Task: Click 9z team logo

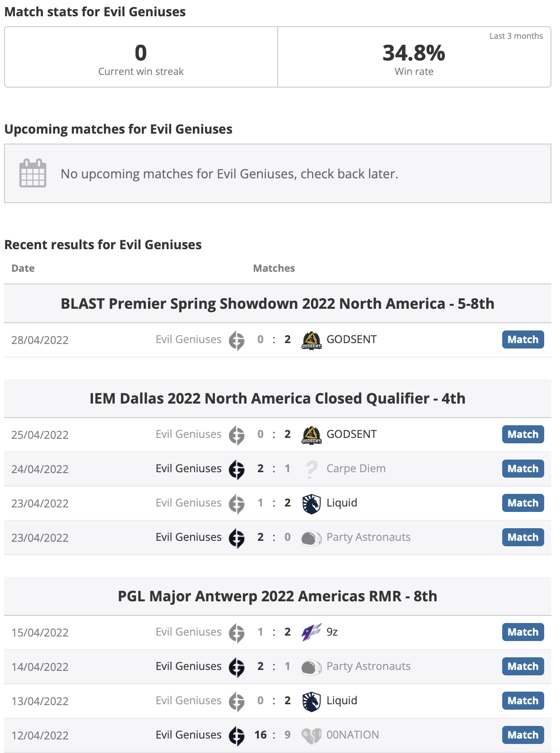Action: (311, 632)
